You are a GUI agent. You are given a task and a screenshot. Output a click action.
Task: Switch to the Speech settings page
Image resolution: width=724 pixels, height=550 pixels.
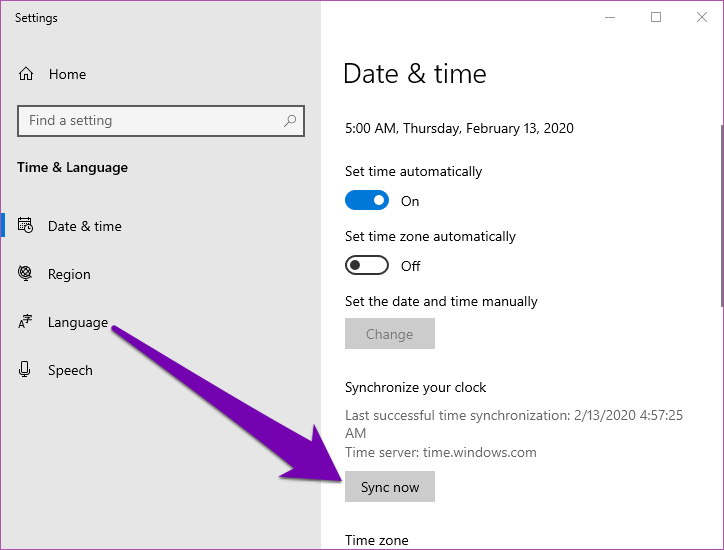coord(70,370)
